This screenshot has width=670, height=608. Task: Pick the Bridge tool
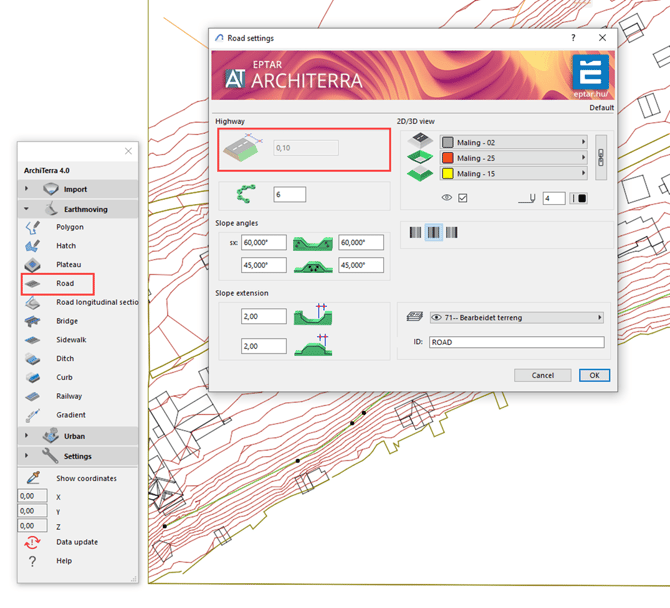tap(67, 321)
